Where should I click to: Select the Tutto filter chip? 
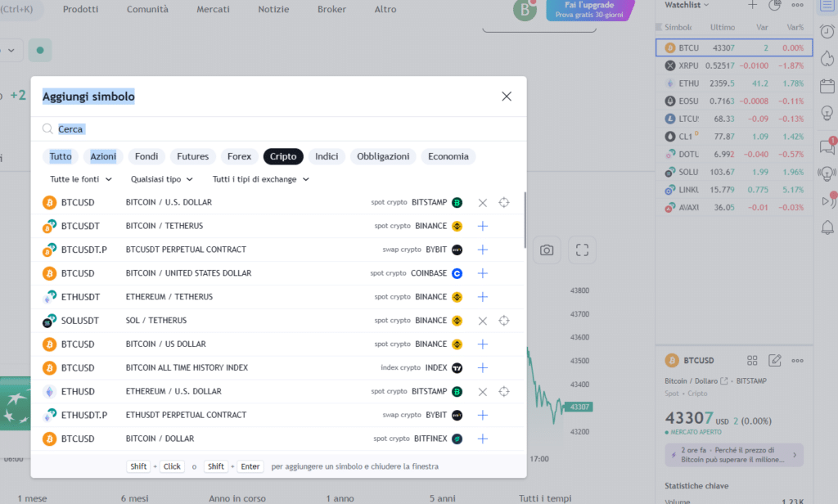(x=61, y=156)
